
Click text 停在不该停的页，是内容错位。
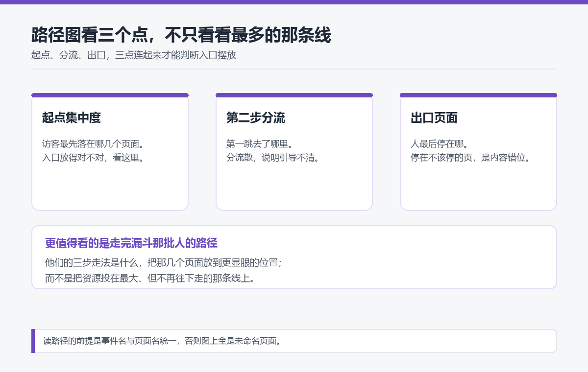[x=470, y=158]
